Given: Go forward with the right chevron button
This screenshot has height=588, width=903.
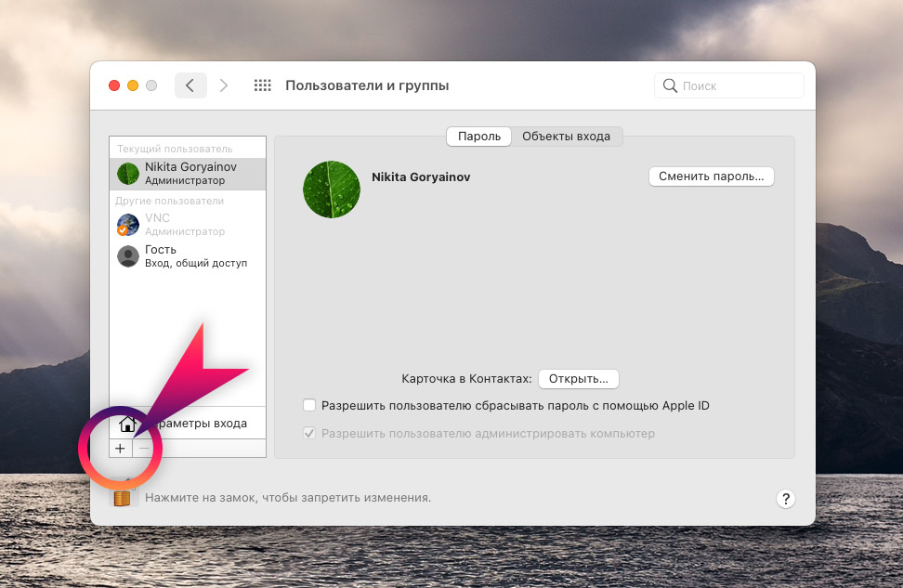Looking at the screenshot, I should pyautogui.click(x=224, y=85).
